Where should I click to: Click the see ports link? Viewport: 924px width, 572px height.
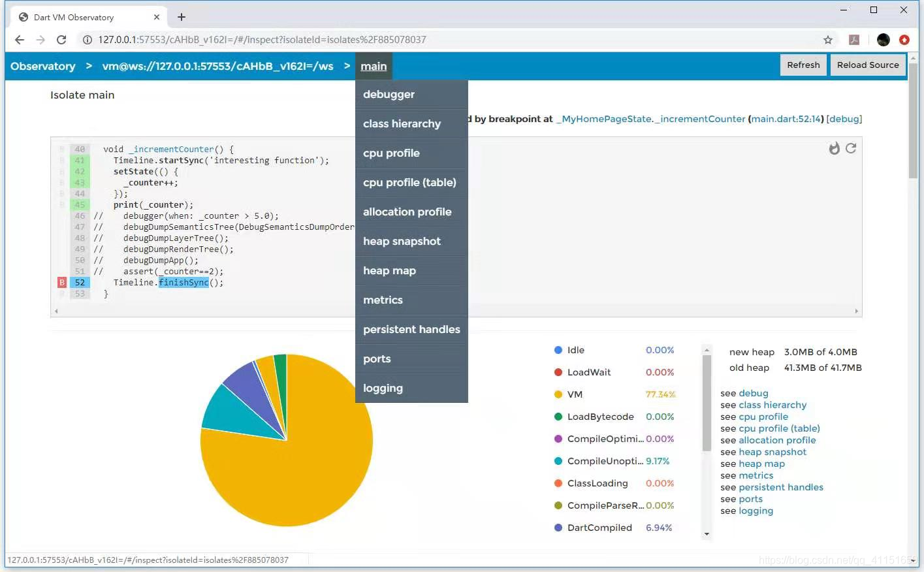coord(750,499)
